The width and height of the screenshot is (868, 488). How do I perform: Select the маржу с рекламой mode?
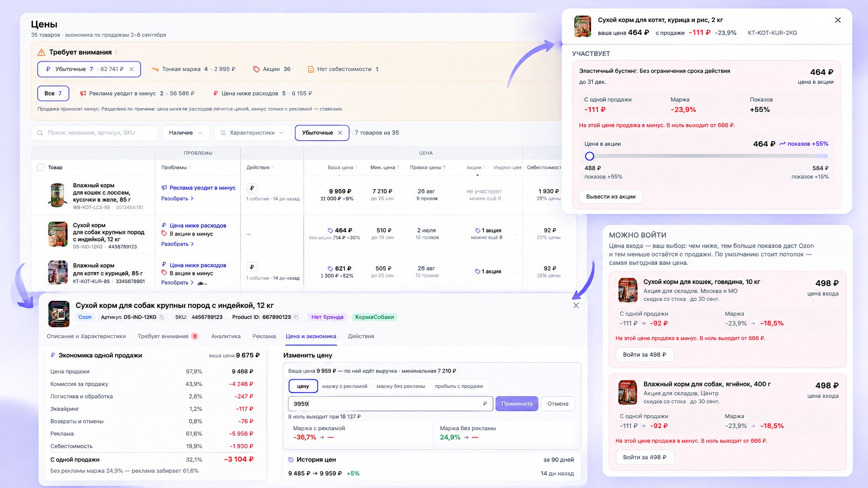(x=345, y=386)
